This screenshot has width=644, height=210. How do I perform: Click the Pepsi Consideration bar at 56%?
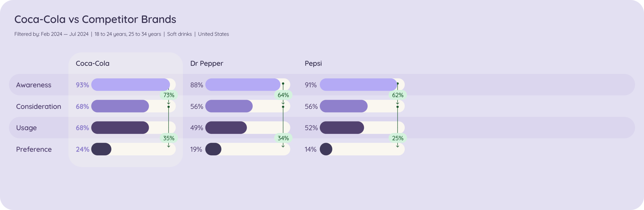[344, 106]
